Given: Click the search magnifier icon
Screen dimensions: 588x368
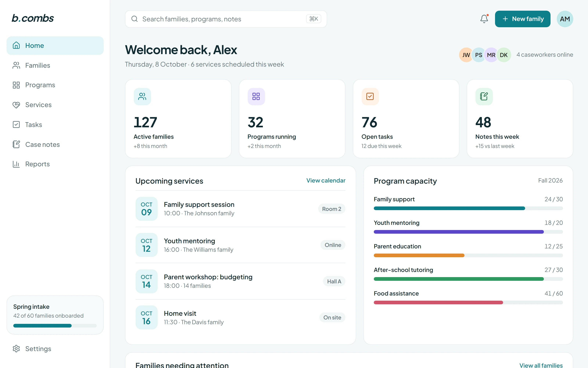Looking at the screenshot, I should (134, 19).
